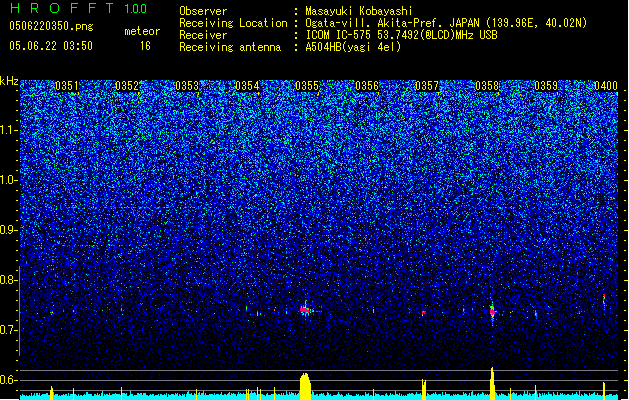
Task: Click the 'Receiver' field label
Action: [203, 35]
